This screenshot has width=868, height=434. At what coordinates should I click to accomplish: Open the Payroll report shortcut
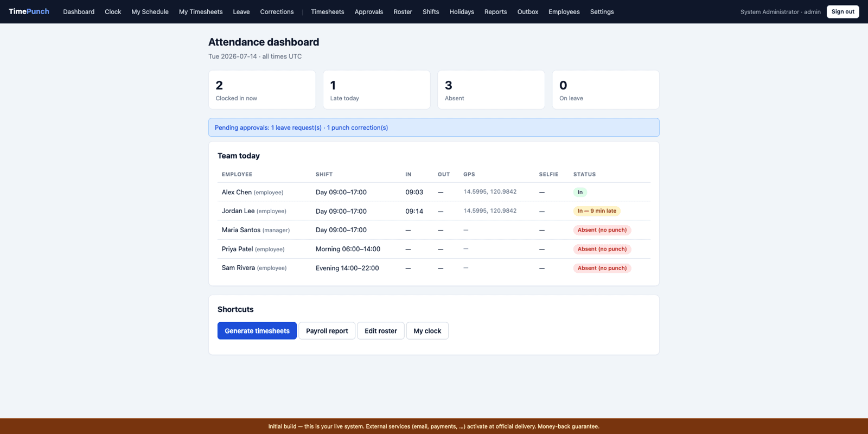(x=327, y=331)
